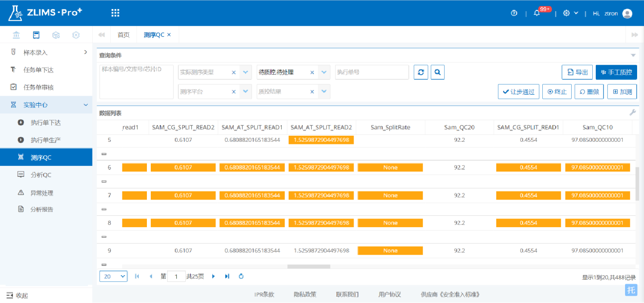
Task: Focus the 执行单号 input field
Action: (x=371, y=72)
